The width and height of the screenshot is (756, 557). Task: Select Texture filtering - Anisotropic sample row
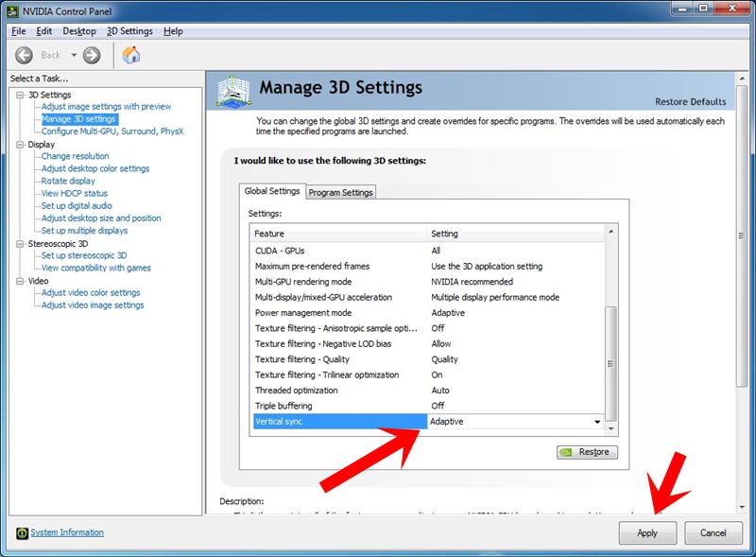click(x=428, y=328)
